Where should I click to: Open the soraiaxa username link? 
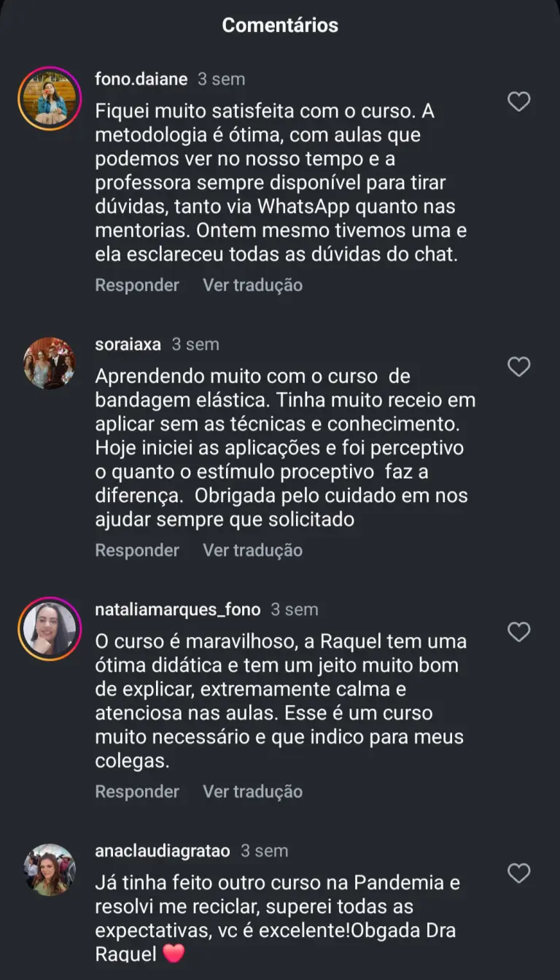tap(128, 344)
